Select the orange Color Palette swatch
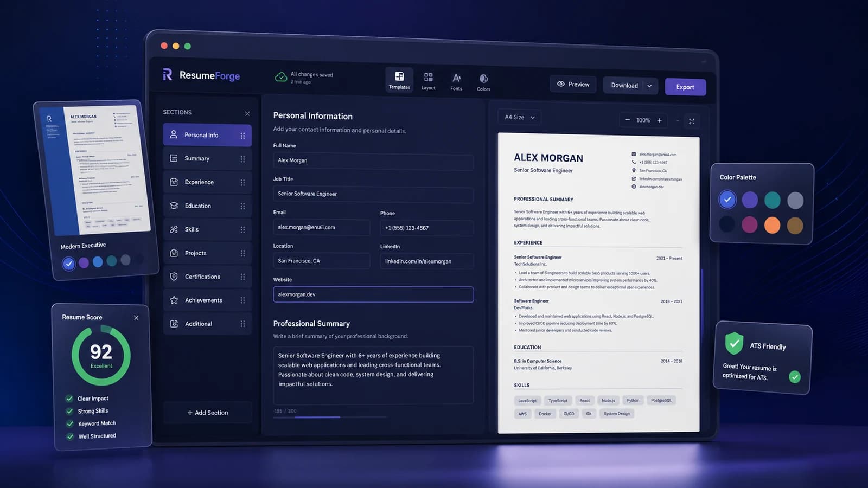The image size is (868, 488). click(x=773, y=225)
